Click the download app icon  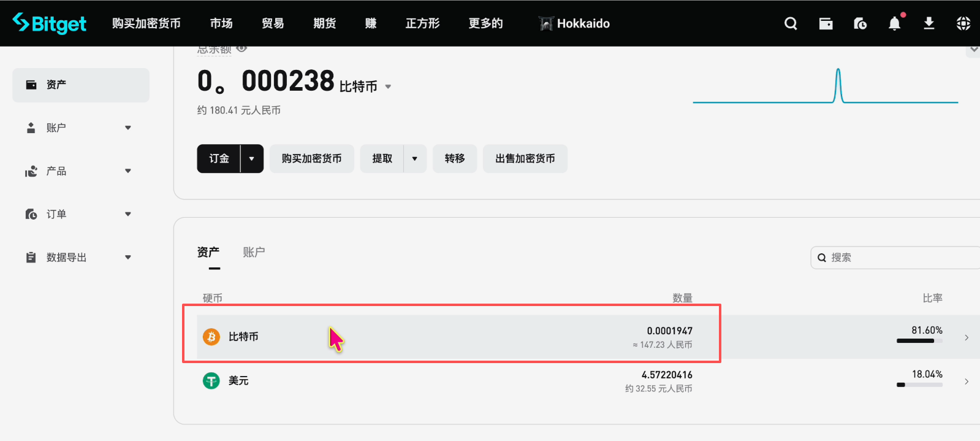coord(929,23)
